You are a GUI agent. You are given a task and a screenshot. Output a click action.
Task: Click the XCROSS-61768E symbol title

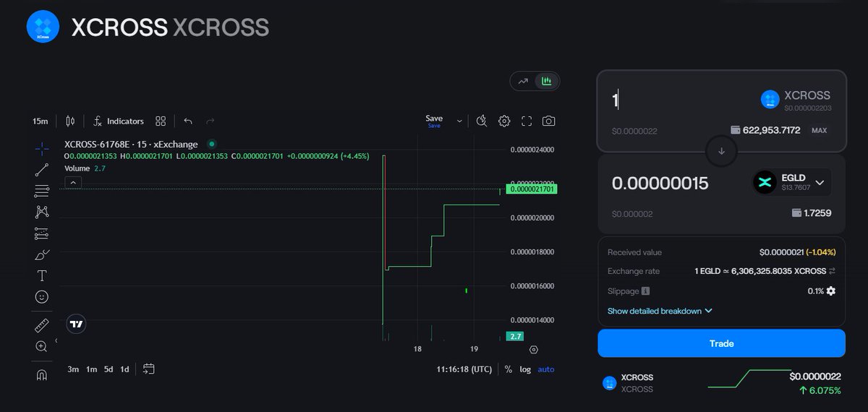point(131,144)
